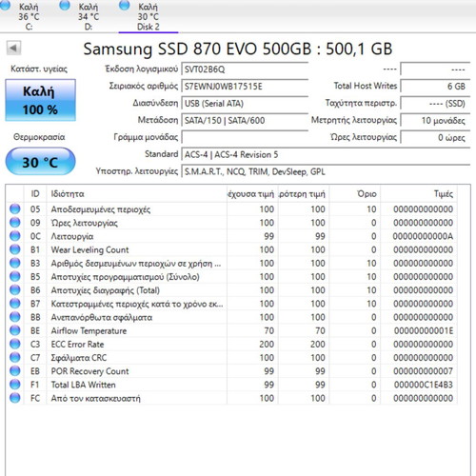
Task: Click the Όριο column header
Action: (x=355, y=194)
